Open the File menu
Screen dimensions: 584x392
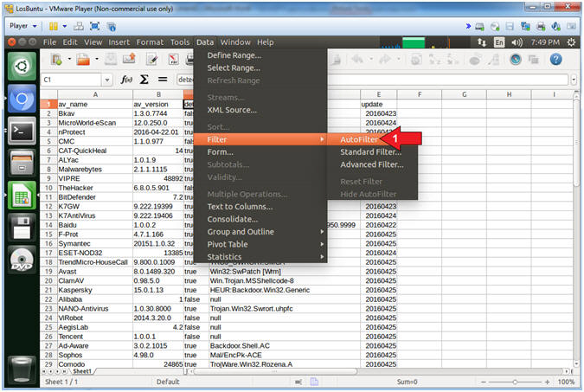click(49, 42)
